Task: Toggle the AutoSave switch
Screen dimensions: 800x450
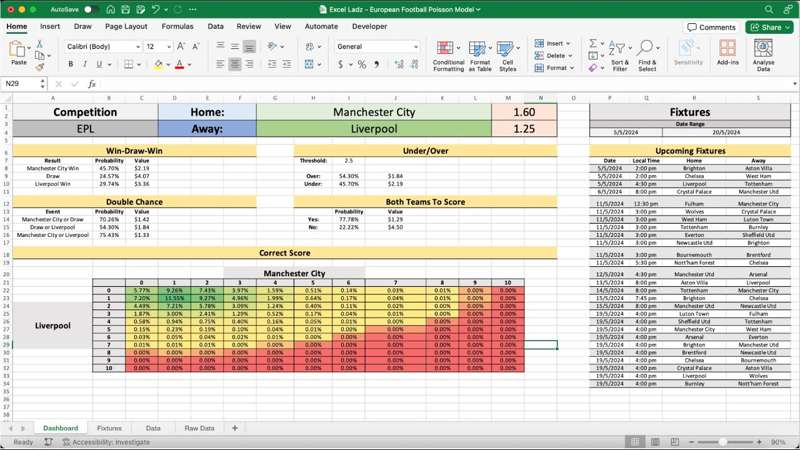Action: tap(91, 9)
